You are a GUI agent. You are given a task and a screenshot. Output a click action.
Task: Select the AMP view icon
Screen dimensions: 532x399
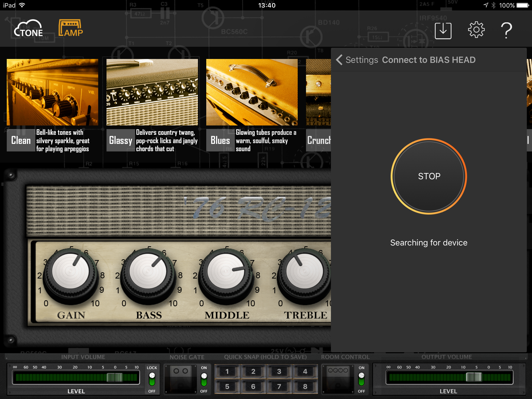pos(71,28)
